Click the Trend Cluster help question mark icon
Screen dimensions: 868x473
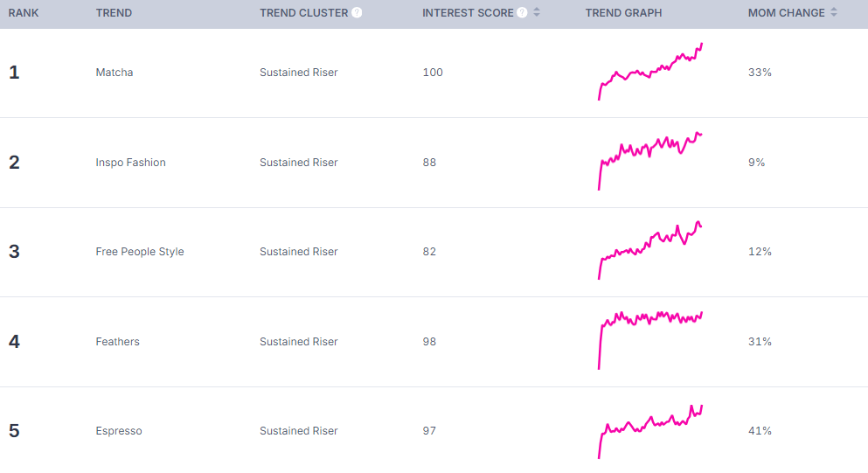[357, 13]
